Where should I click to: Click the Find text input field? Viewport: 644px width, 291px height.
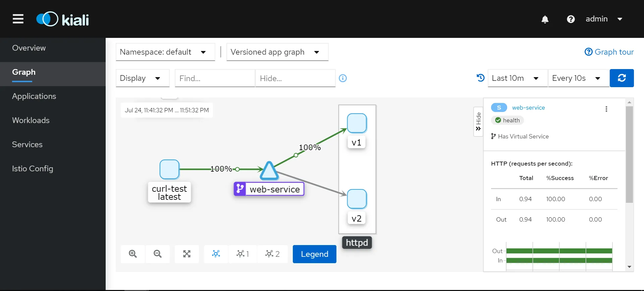(x=215, y=78)
